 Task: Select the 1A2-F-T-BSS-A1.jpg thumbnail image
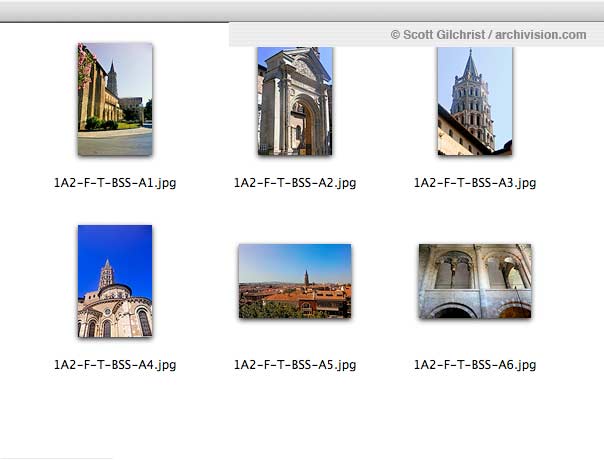coord(115,99)
